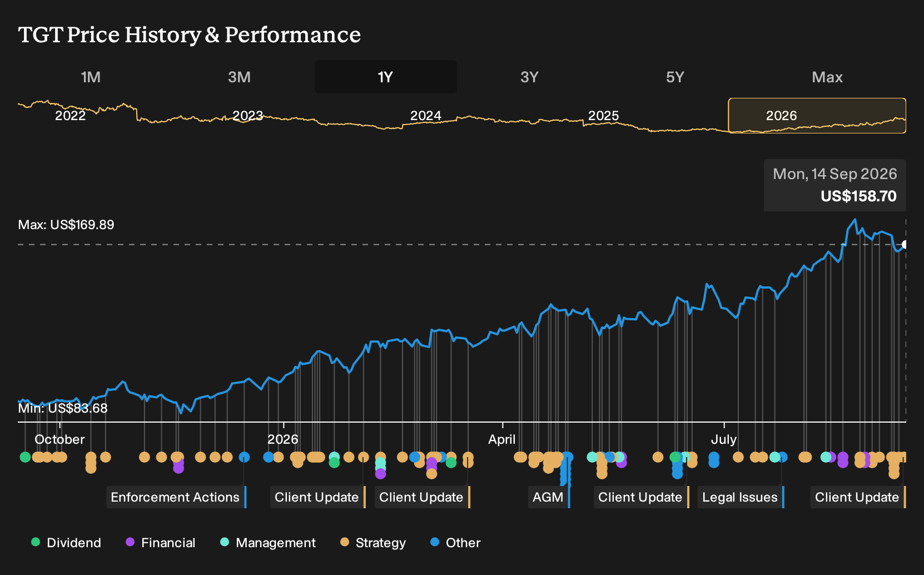This screenshot has height=575, width=924.
Task: Toggle the Financial legend filter
Action: 161,543
